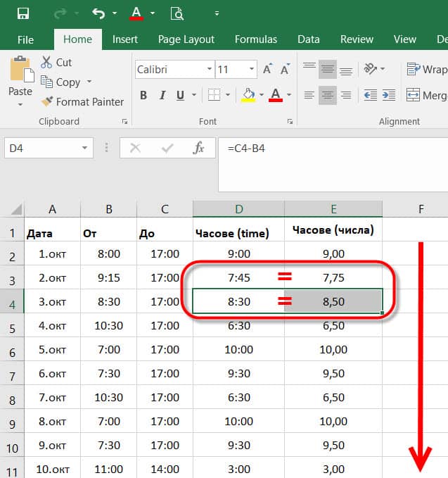Viewport: 448px width, 478px height.
Task: Switch to the Data tab
Action: [309, 39]
